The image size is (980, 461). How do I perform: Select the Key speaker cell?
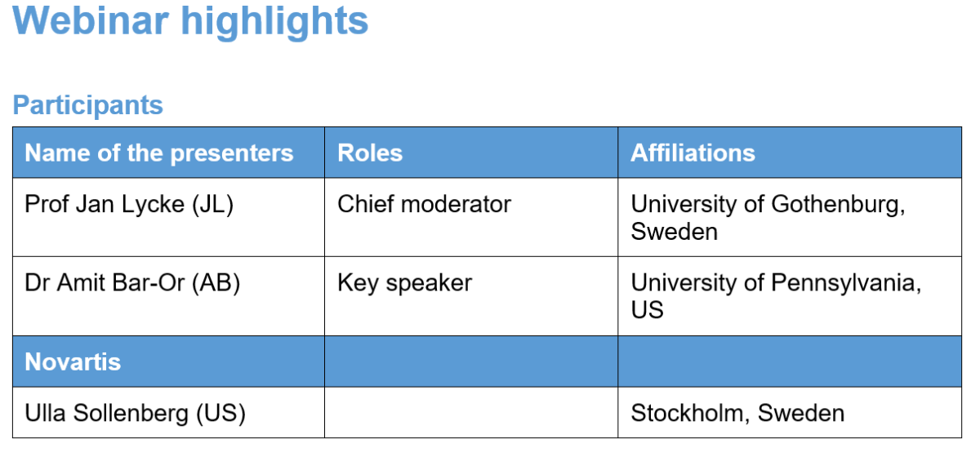point(471,296)
